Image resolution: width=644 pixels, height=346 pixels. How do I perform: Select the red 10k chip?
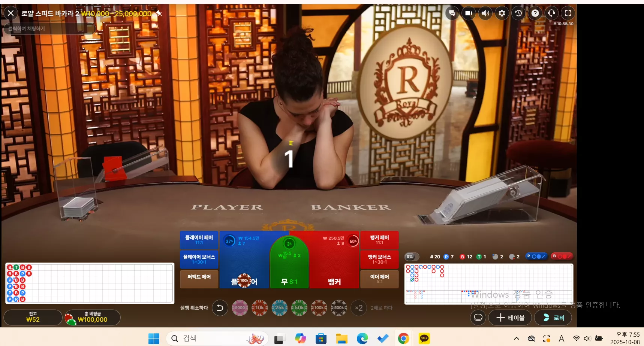pyautogui.click(x=259, y=308)
